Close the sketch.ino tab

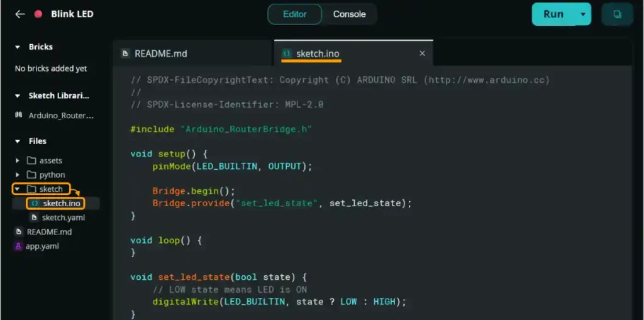422,53
